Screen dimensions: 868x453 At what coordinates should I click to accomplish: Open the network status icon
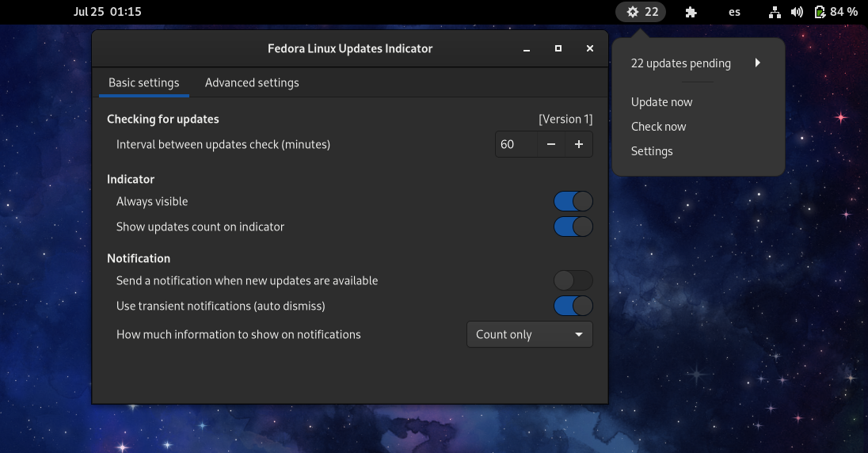(775, 12)
